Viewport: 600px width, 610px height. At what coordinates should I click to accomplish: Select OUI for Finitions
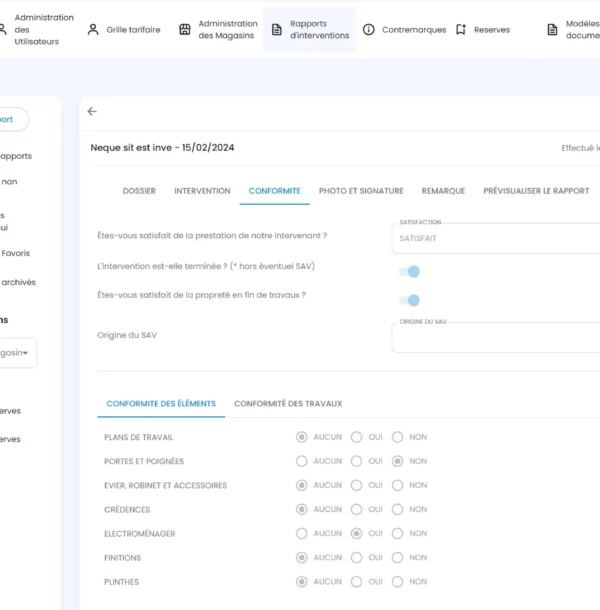356,557
